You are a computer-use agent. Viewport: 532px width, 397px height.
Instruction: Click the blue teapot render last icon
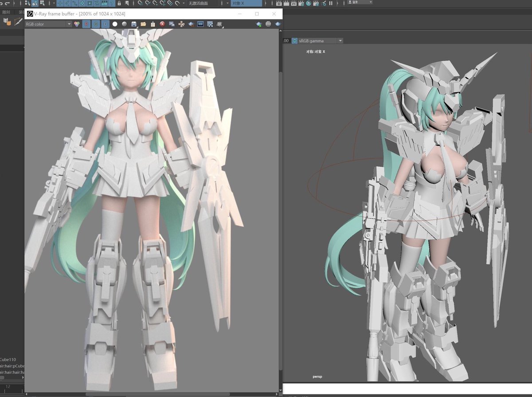[x=278, y=24]
